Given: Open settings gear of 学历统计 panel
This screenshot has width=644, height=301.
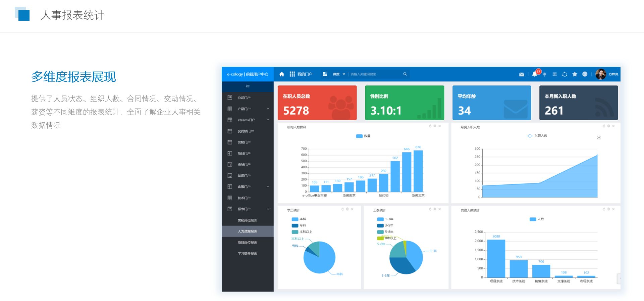Looking at the screenshot, I should [x=347, y=209].
